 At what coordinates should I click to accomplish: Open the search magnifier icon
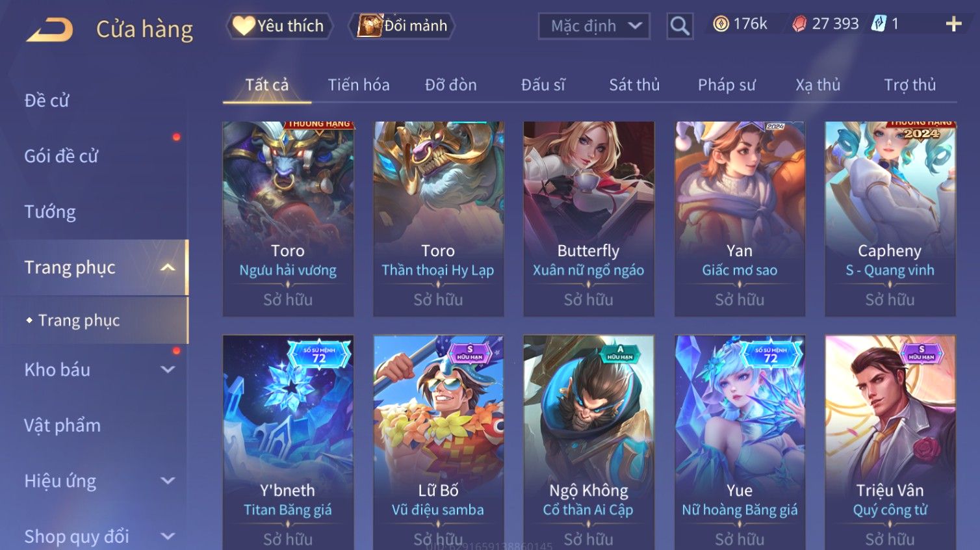(x=680, y=26)
